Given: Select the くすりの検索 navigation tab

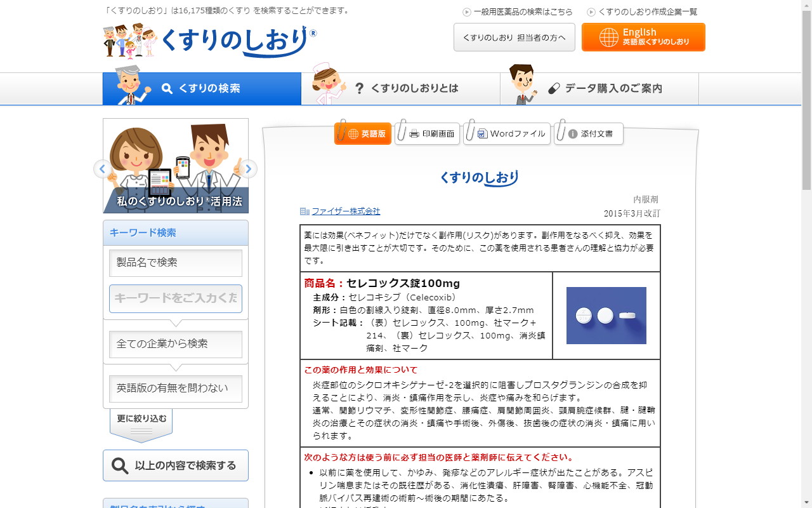Looking at the screenshot, I should (x=202, y=89).
